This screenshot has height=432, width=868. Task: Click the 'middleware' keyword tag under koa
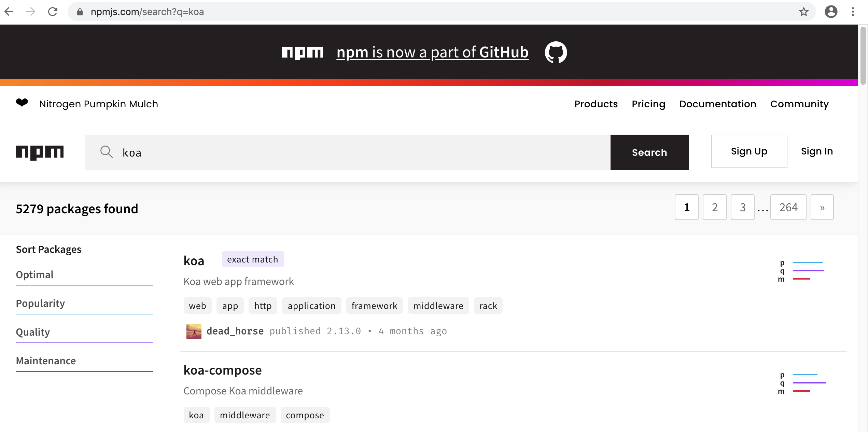point(438,306)
